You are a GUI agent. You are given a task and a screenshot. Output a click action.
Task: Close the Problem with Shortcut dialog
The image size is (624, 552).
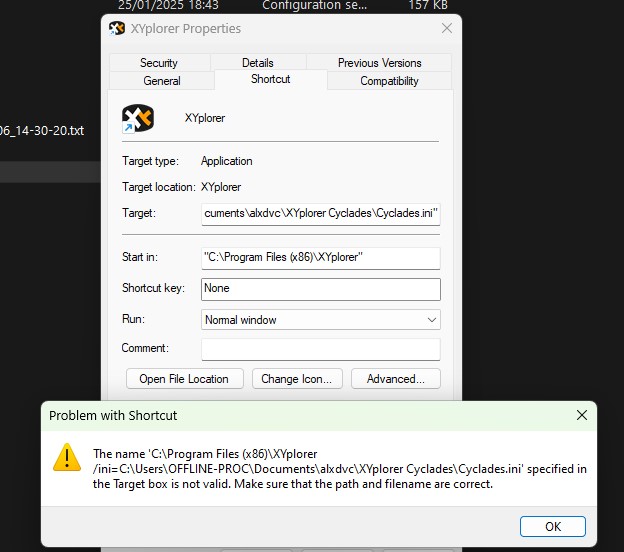click(x=581, y=415)
